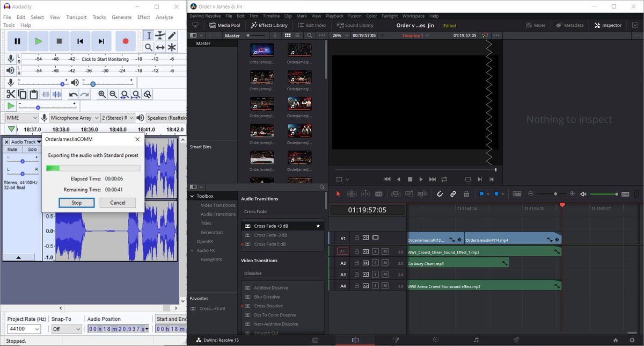Select the Trim Edit mode tool in Resolve
Screen dimensions: 644x346
pyautogui.click(x=352, y=194)
